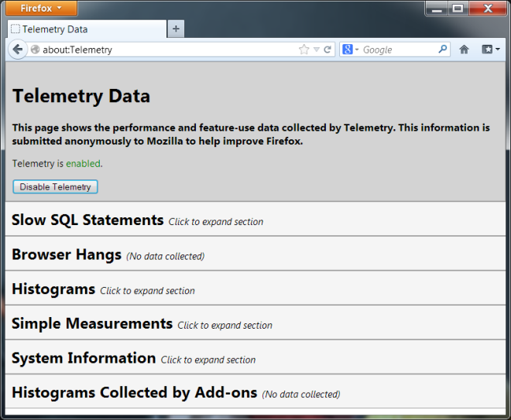
Task: Reload the page
Action: tap(328, 50)
